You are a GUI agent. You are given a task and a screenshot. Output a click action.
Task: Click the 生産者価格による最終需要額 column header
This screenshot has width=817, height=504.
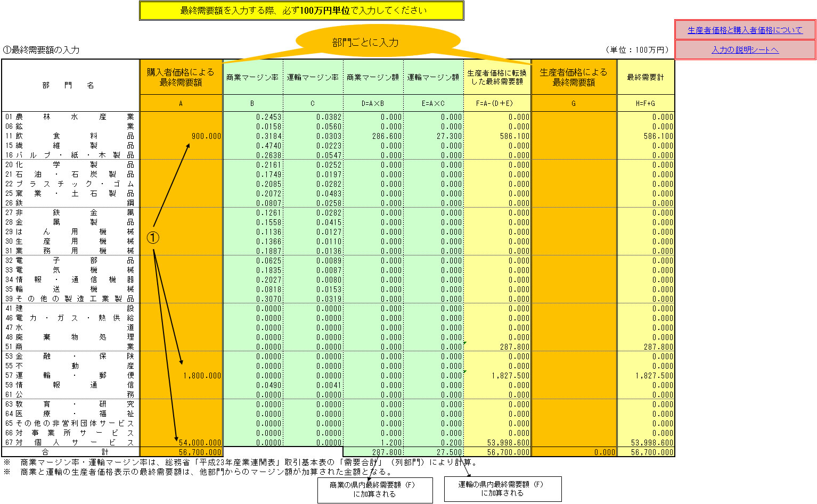(x=574, y=77)
